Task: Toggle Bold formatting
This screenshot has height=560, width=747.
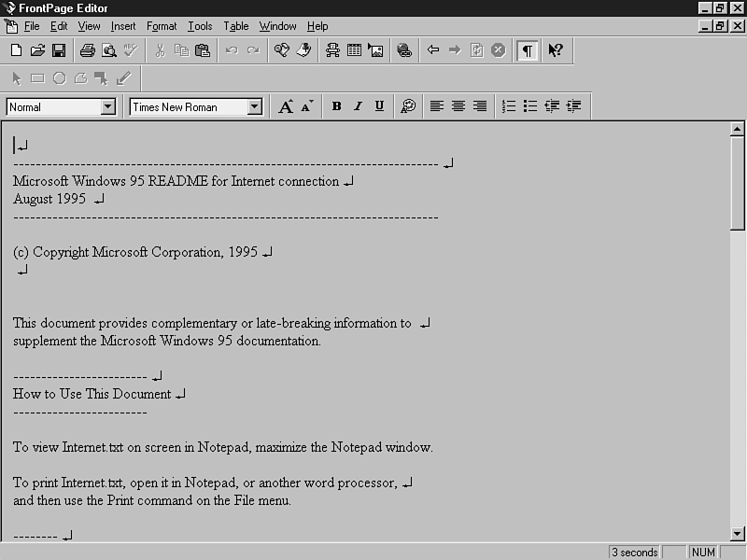Action: coord(336,106)
